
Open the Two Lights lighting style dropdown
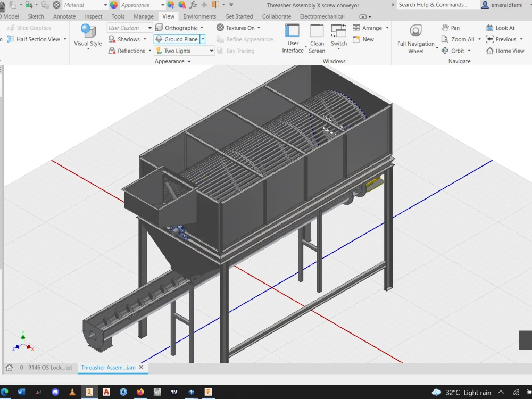pos(211,51)
